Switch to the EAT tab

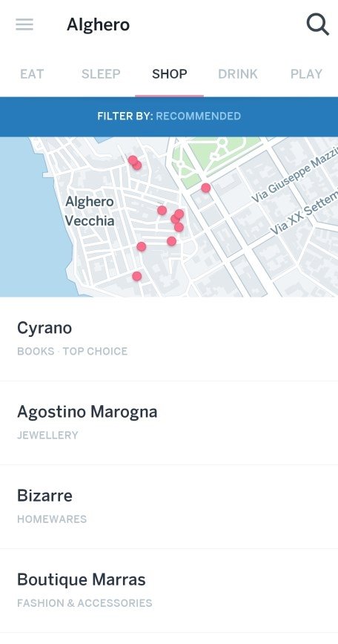click(x=32, y=74)
